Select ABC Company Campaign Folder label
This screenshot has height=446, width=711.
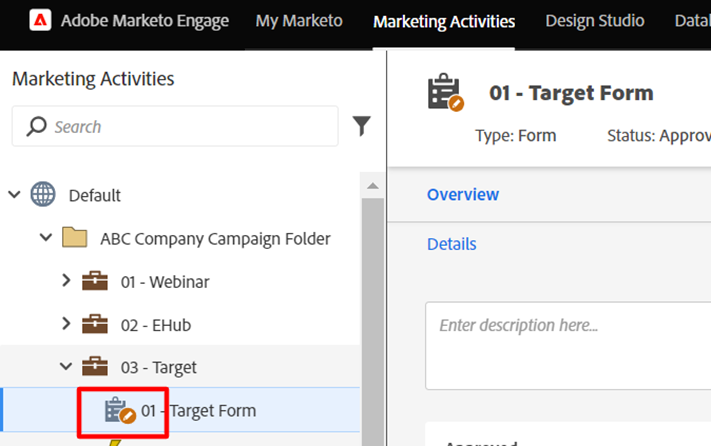pos(215,239)
